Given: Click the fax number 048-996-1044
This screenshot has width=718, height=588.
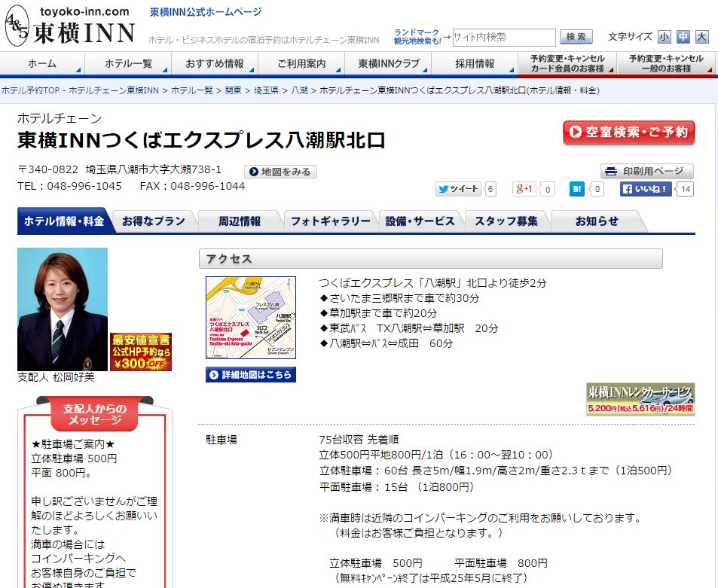Looking at the screenshot, I should [x=208, y=186].
